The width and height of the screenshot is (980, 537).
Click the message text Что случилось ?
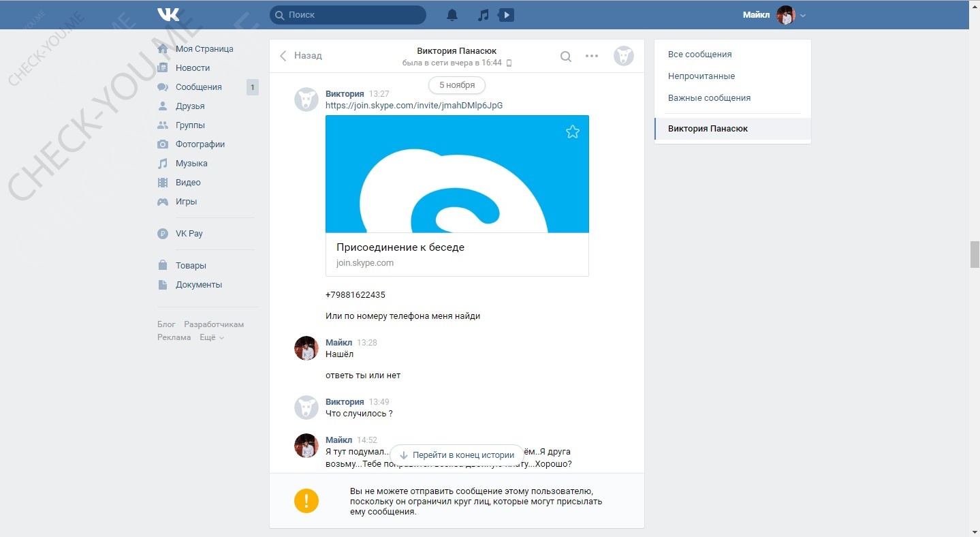[x=359, y=414]
